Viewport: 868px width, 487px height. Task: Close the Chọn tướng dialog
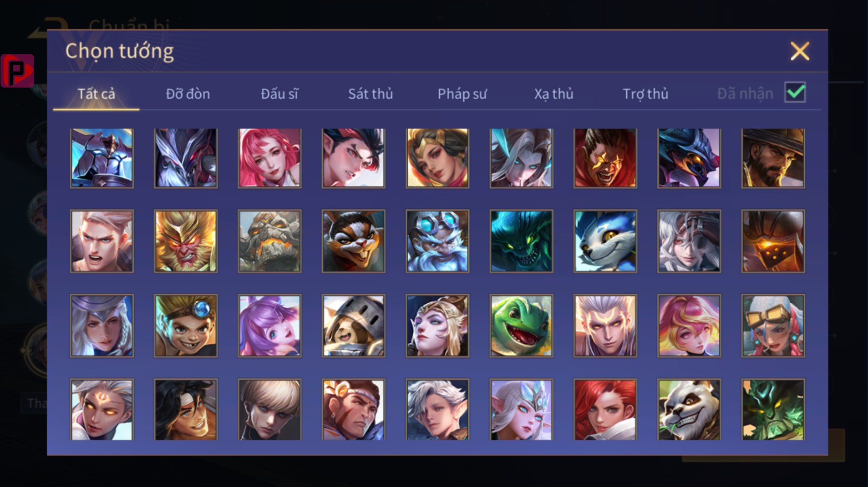point(800,51)
